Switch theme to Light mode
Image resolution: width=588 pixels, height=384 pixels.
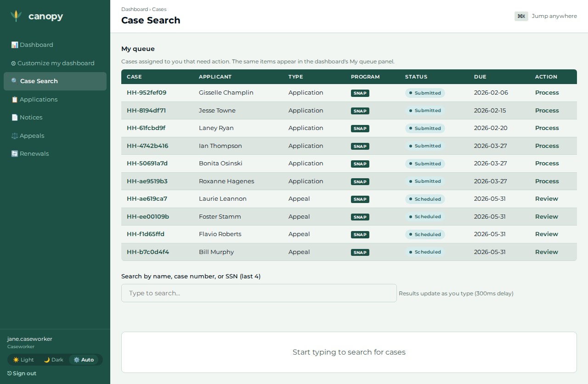(23, 360)
